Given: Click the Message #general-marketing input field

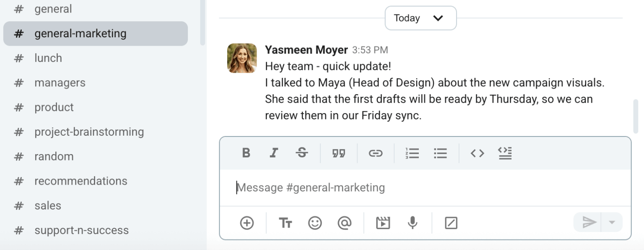Looking at the screenshot, I should tap(419, 188).
